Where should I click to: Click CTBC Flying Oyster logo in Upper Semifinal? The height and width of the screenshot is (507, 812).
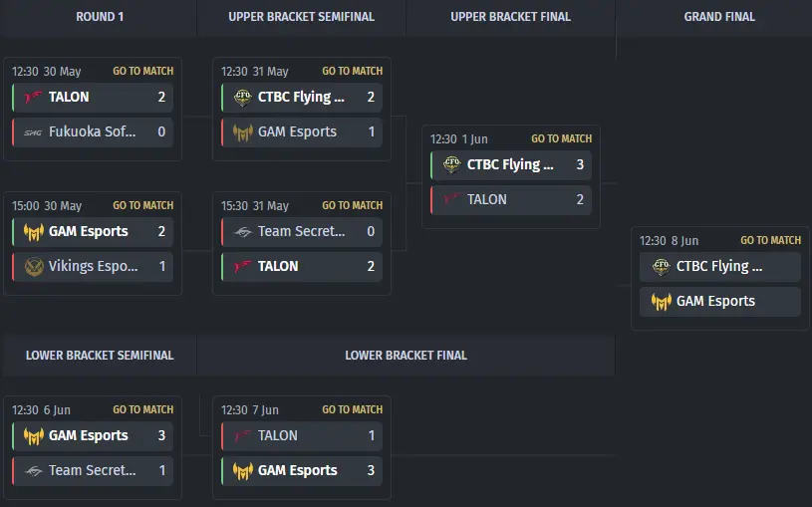pos(242,97)
